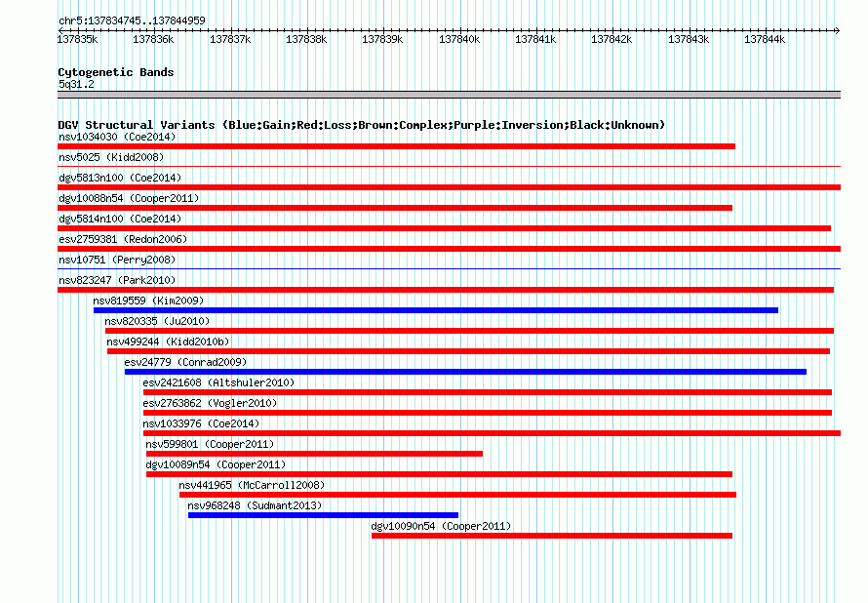Viewport: 868px width, 603px height.
Task: Select the nsv1033976 red bar
Action: coord(492,433)
